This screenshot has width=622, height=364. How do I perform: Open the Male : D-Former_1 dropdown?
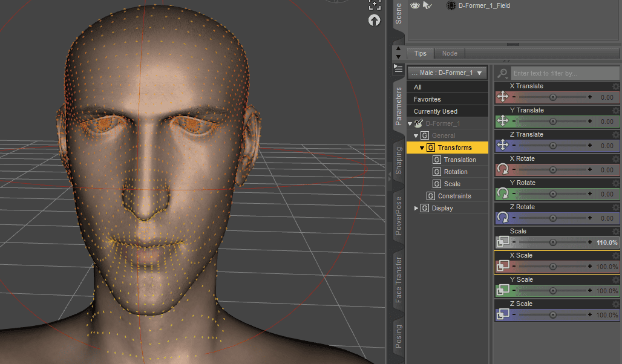(x=447, y=73)
